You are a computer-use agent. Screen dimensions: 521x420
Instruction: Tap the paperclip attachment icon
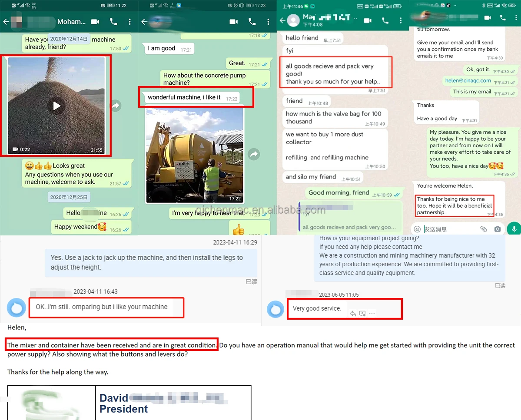[x=484, y=229]
